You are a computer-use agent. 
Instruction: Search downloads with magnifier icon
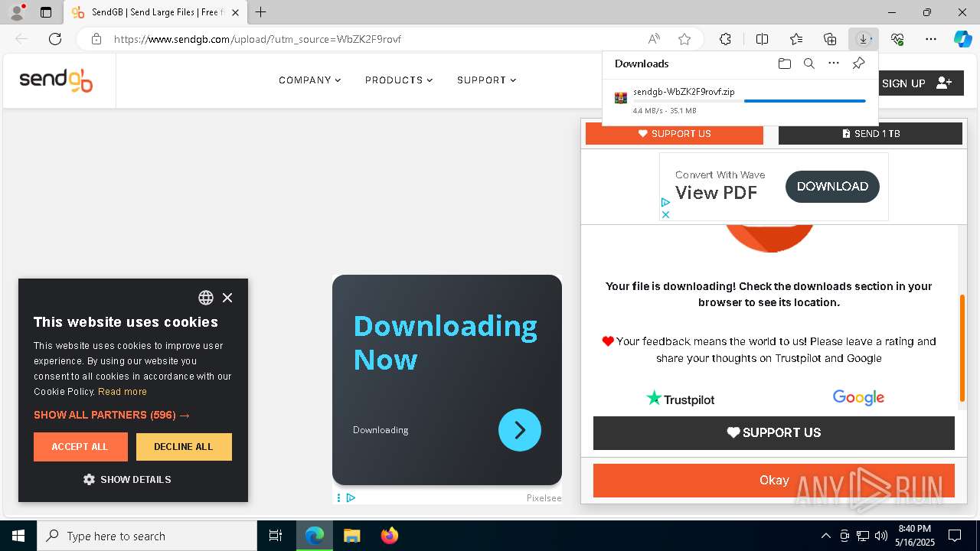[x=808, y=64]
